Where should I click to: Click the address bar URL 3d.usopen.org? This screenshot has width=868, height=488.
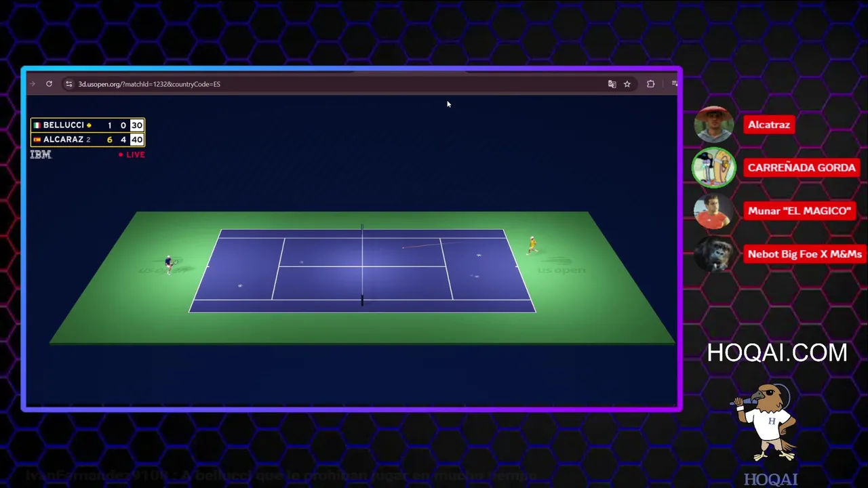pyautogui.click(x=149, y=84)
